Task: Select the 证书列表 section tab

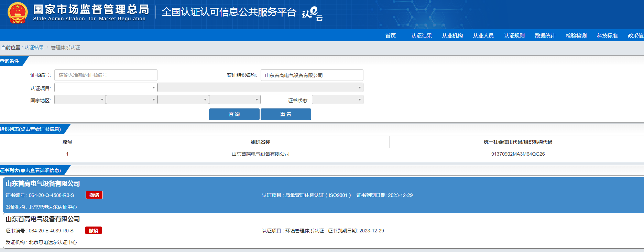Action: coord(33,170)
